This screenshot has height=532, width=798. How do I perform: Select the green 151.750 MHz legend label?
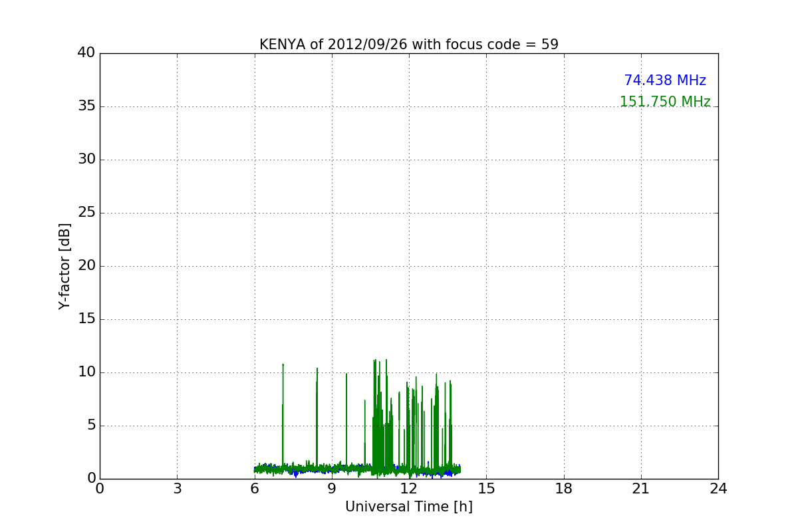click(x=665, y=102)
